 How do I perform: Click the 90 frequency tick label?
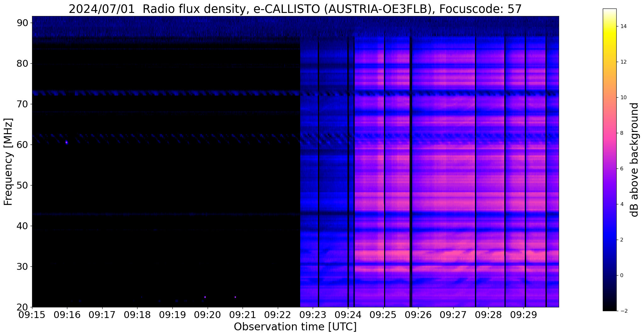22,23
